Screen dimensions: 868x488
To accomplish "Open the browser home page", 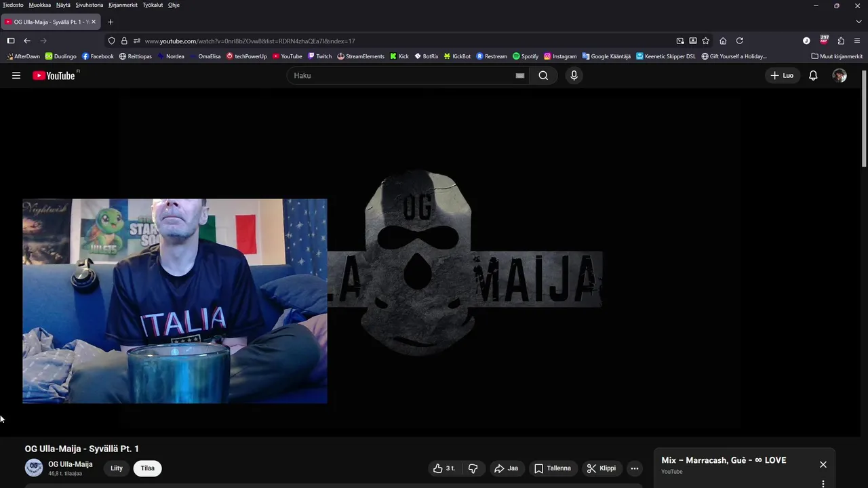I will (723, 41).
